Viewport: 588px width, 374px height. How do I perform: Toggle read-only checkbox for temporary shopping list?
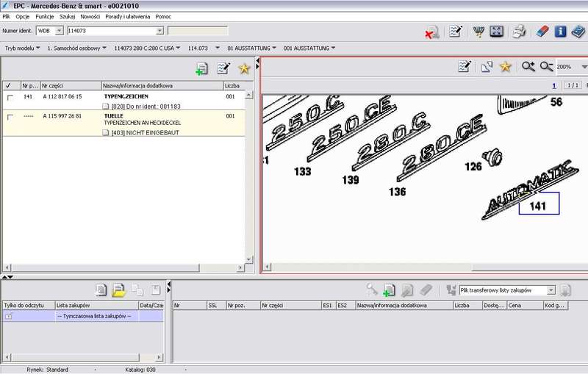coord(9,316)
